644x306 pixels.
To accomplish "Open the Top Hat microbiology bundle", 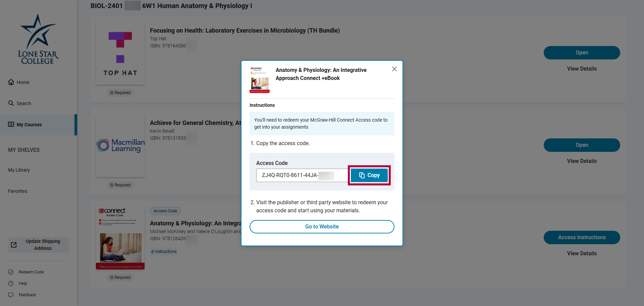I will click(x=582, y=53).
